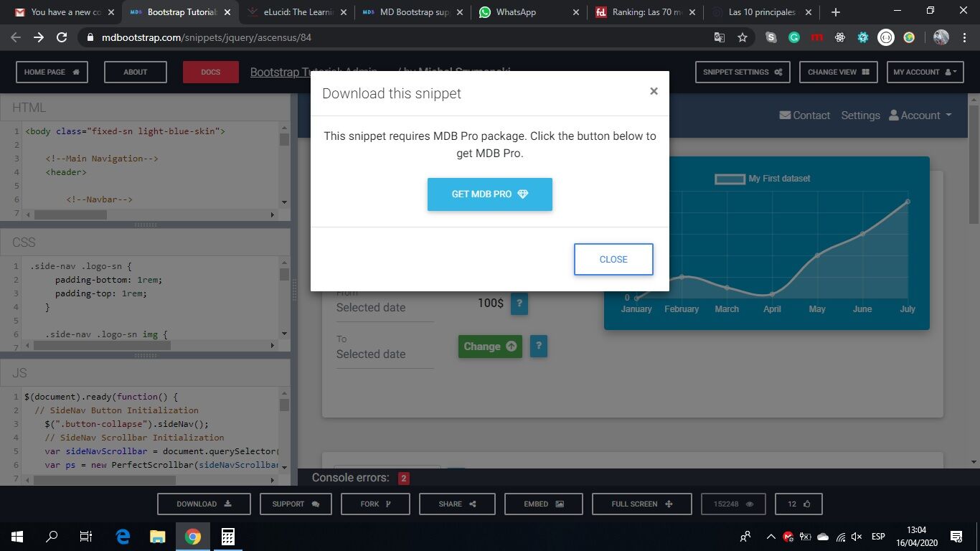The width and height of the screenshot is (980, 551).
Task: Expand the Account dropdown in the preview navbar
Action: [x=920, y=116]
